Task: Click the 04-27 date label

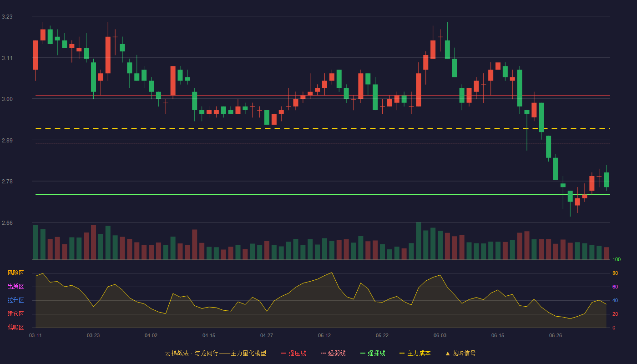Action: pyautogui.click(x=267, y=335)
